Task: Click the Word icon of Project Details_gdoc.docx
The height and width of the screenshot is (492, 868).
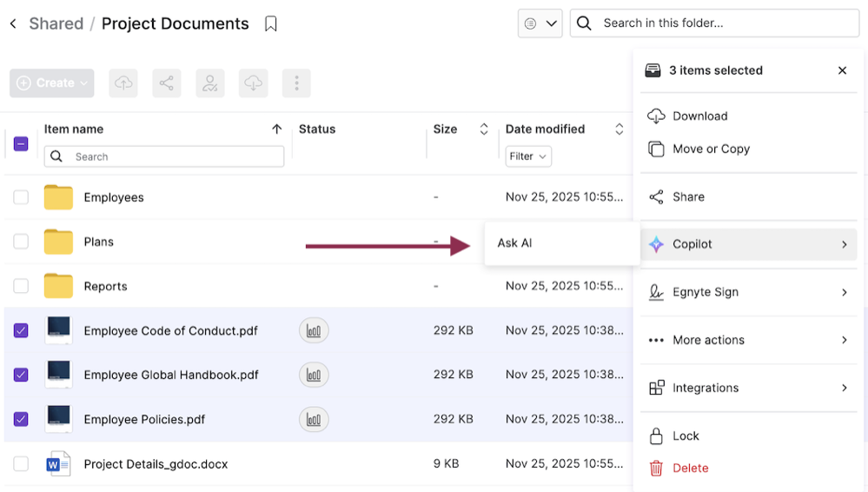Action: coord(58,463)
